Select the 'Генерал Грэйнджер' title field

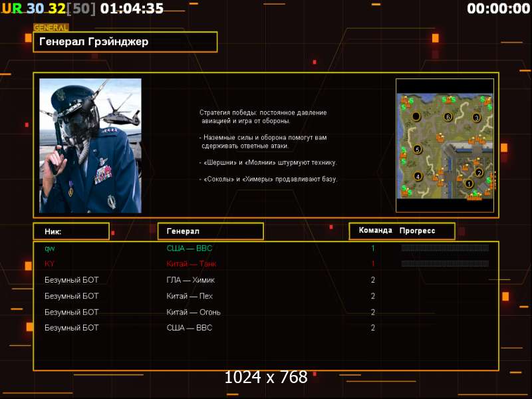tap(125, 42)
